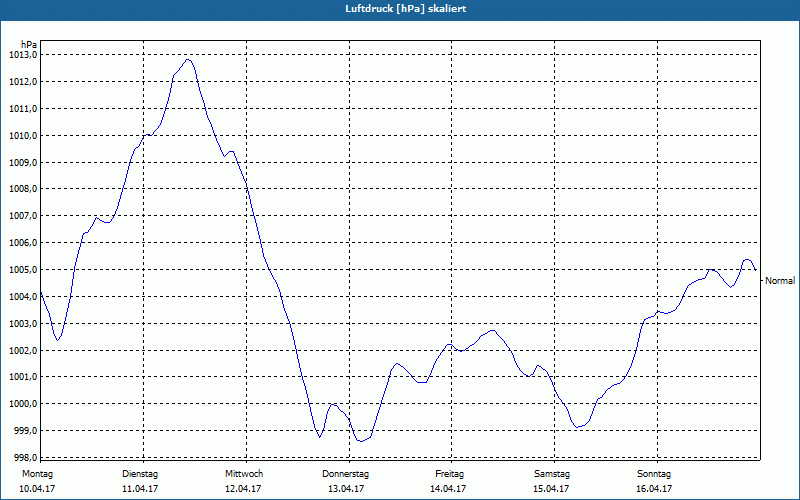Image resolution: width=800 pixels, height=500 pixels.
Task: Select the 1004,0 axis value
Action: click(x=23, y=296)
